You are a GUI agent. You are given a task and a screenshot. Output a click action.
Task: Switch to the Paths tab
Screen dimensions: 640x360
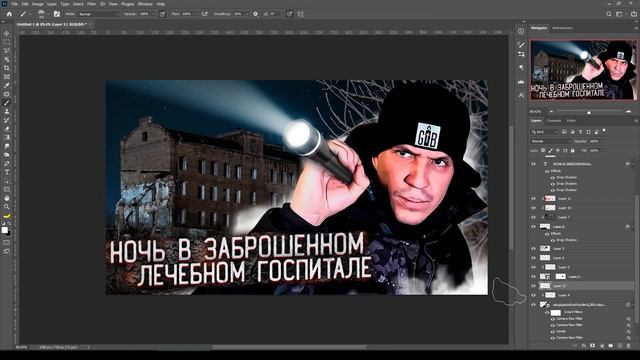pyautogui.click(x=571, y=121)
